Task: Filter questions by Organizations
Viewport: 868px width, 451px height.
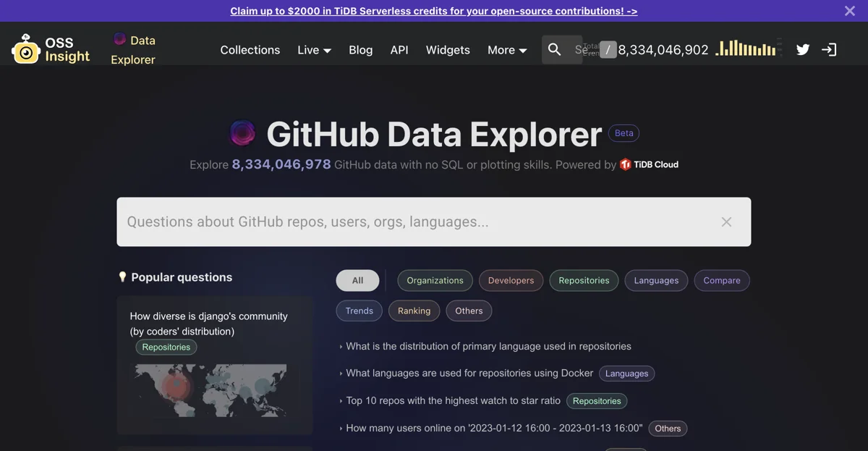Action: [435, 280]
